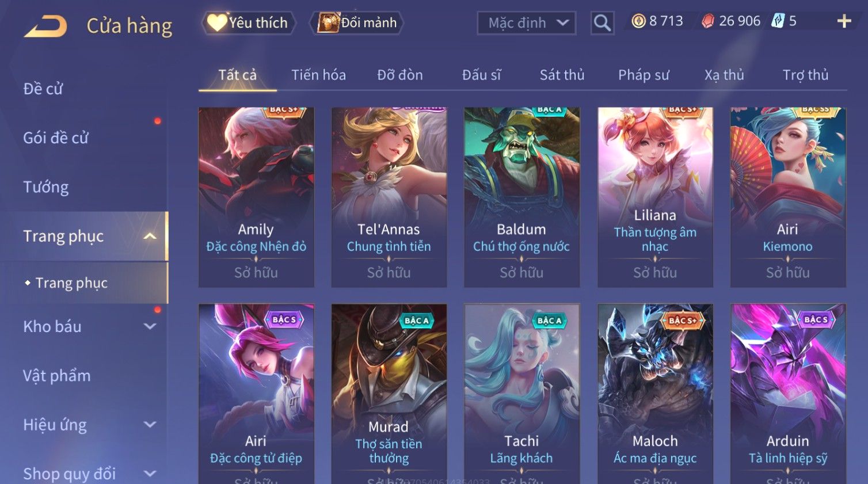
Task: Expand the Kho báu sidebar section
Action: pyautogui.click(x=150, y=326)
